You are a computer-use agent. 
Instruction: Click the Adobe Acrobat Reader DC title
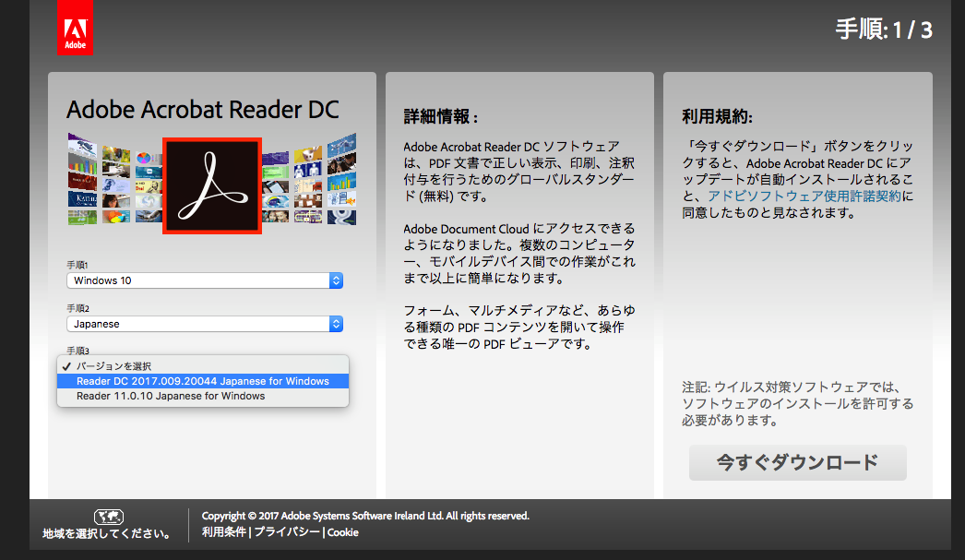203,110
